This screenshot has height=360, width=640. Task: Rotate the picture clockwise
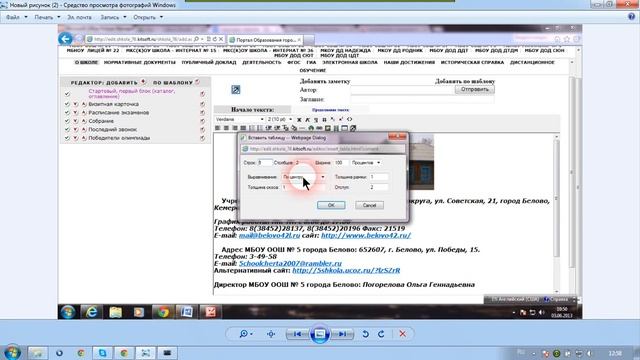(x=381, y=334)
